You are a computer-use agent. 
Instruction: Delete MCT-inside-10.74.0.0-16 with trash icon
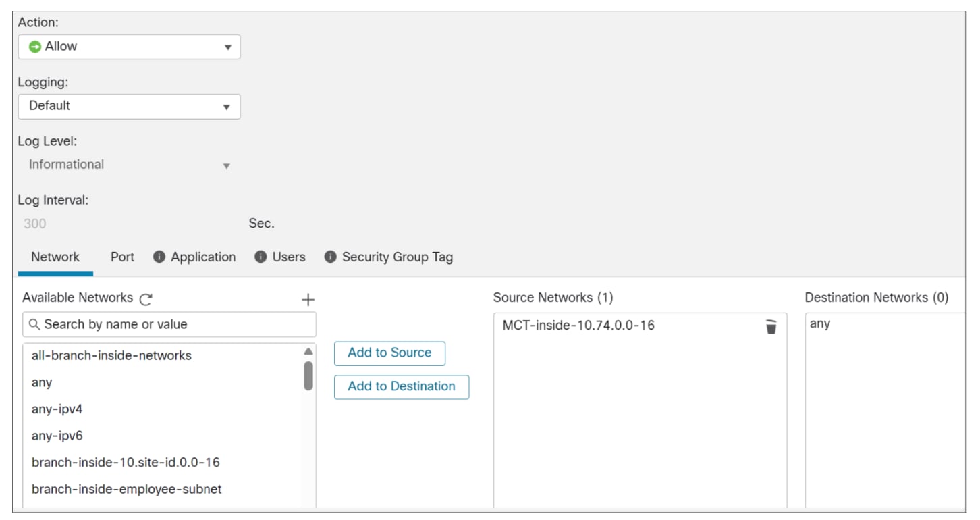(x=771, y=327)
